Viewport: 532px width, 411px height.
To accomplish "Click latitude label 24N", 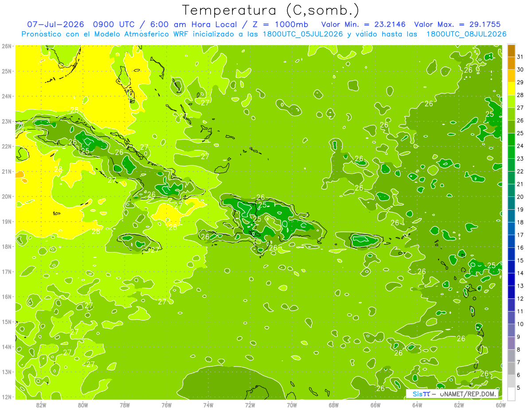I will click(x=7, y=96).
